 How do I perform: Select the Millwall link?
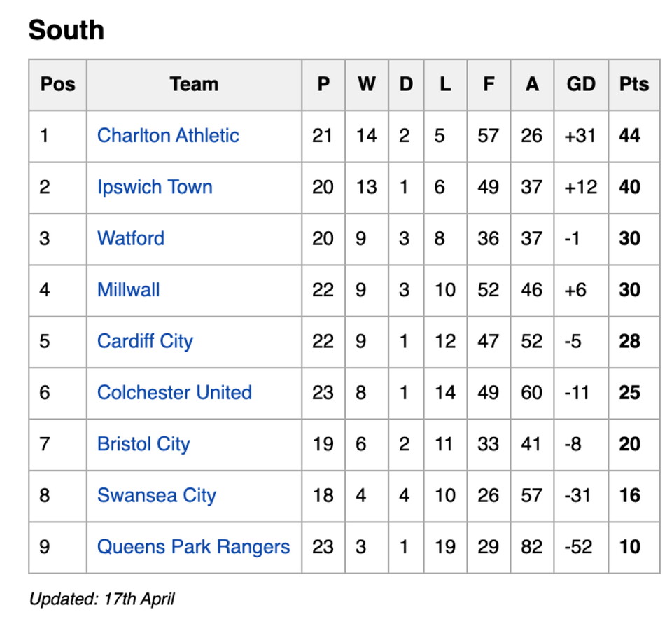129,290
